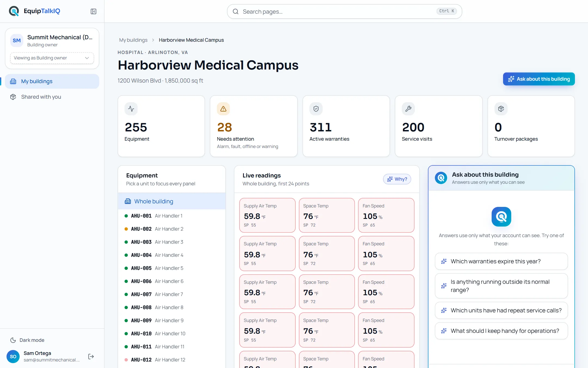Select Whole building in the equipment list

[172, 201]
